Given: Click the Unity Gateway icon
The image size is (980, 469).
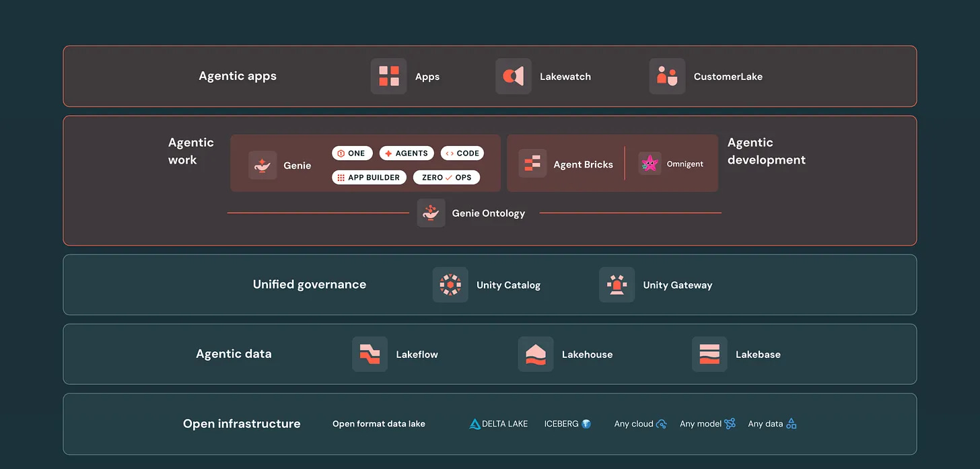Looking at the screenshot, I should tap(617, 285).
